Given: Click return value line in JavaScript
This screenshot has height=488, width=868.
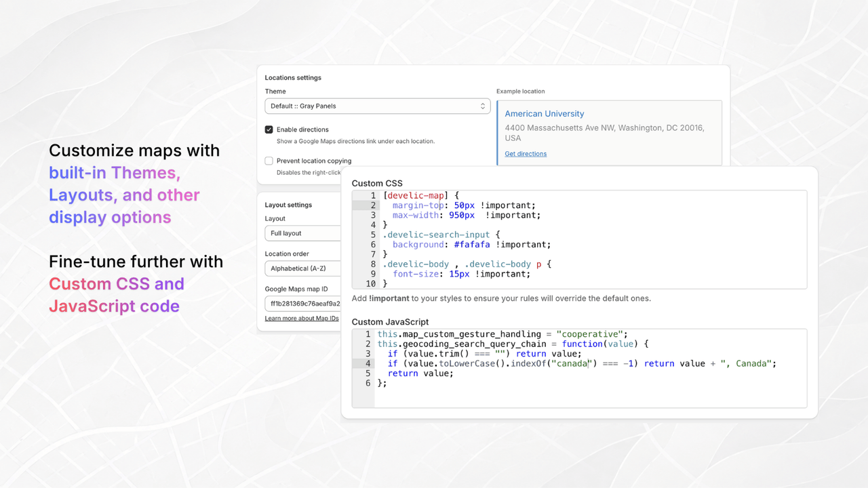Looking at the screenshot, I should [420, 373].
